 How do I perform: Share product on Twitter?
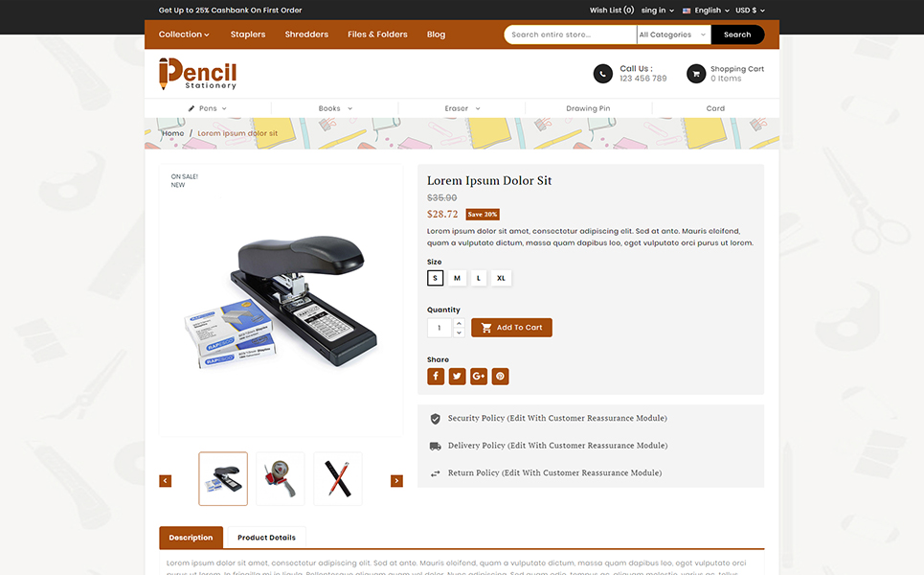458,377
